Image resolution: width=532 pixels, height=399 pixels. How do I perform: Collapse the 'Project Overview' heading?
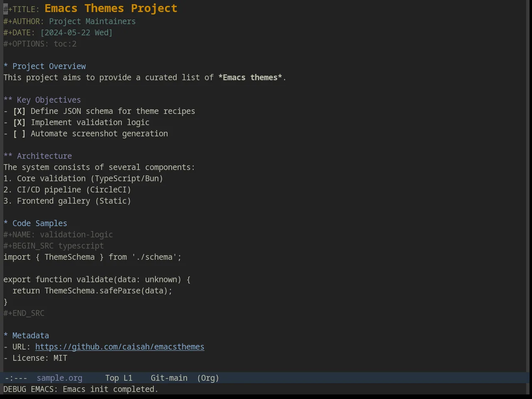tap(45, 66)
